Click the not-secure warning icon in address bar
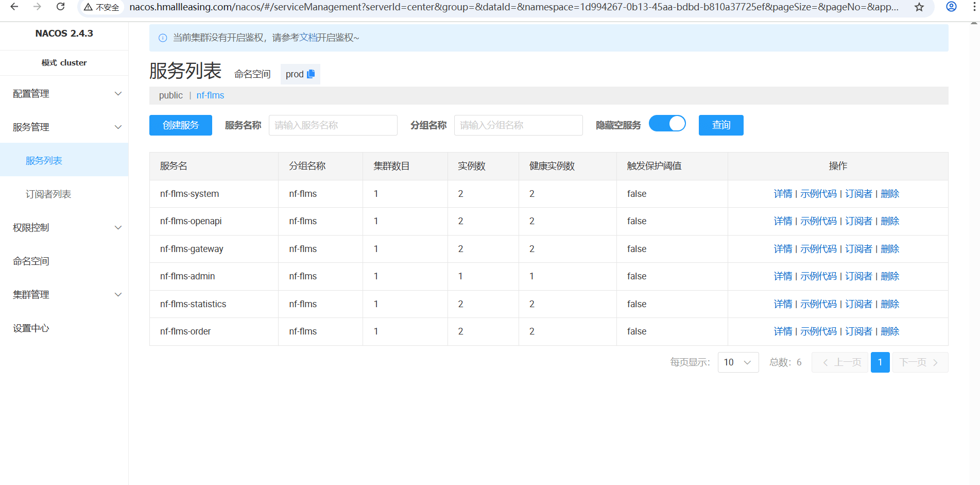 point(89,7)
